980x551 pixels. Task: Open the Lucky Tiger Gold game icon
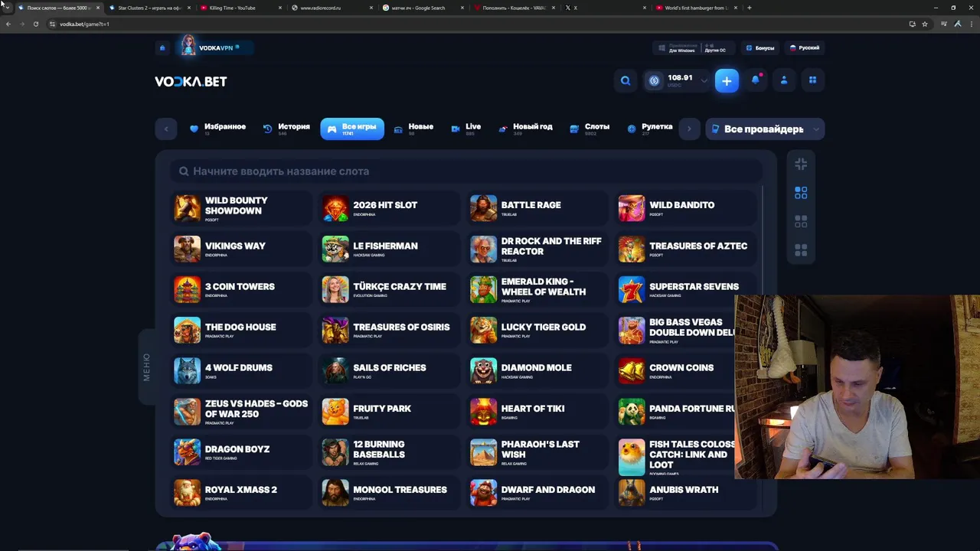coord(483,330)
